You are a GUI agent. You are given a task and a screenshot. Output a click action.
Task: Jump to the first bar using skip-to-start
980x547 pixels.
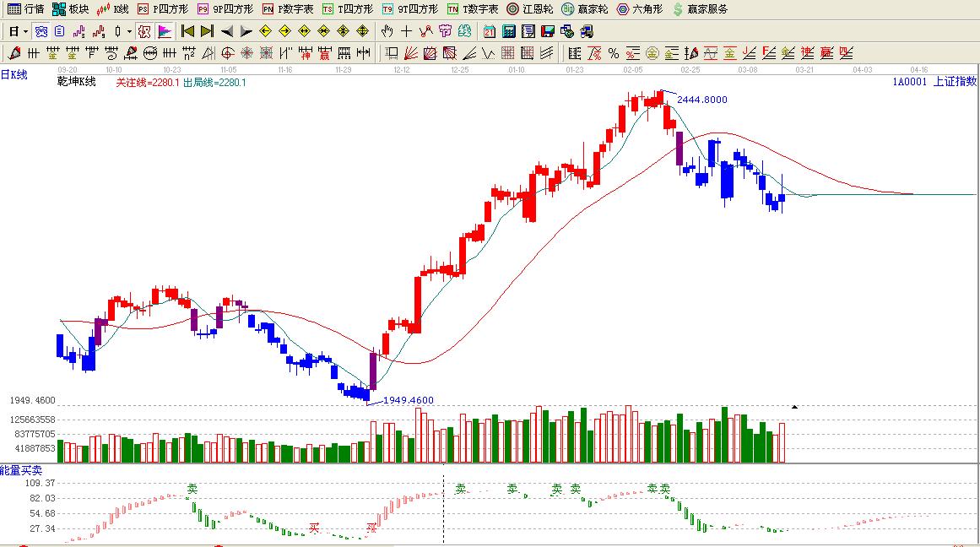click(187, 31)
